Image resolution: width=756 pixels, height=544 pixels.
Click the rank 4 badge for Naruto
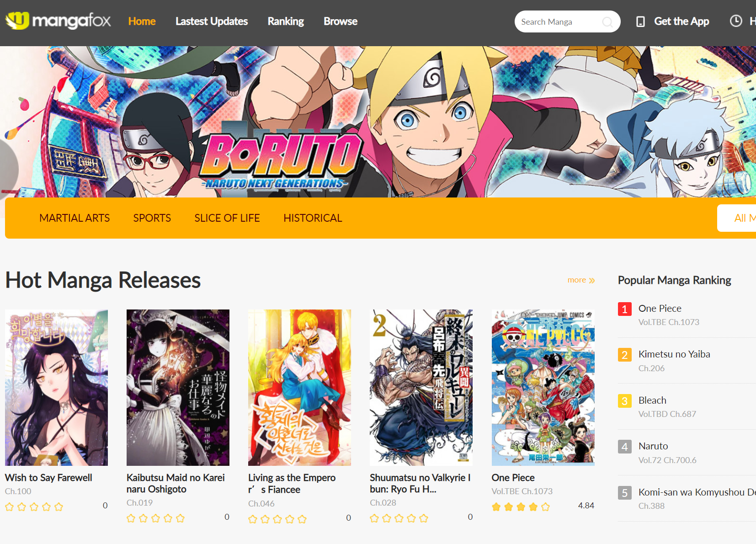(x=624, y=447)
